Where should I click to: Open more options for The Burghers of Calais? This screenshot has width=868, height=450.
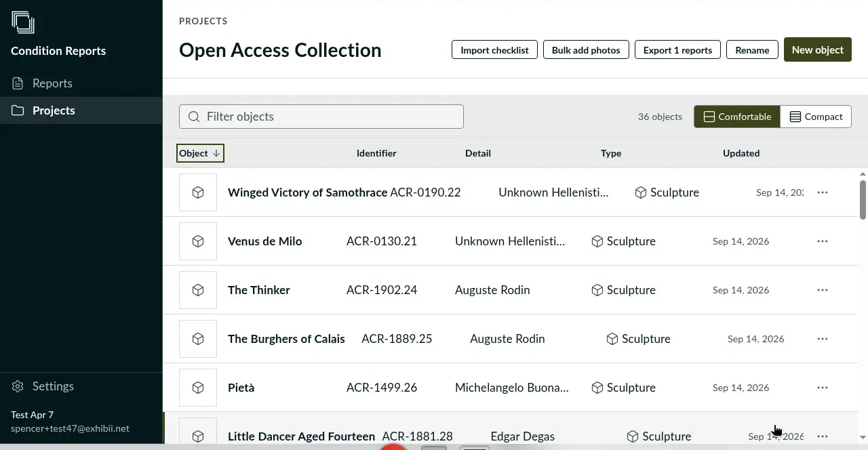[x=823, y=339]
